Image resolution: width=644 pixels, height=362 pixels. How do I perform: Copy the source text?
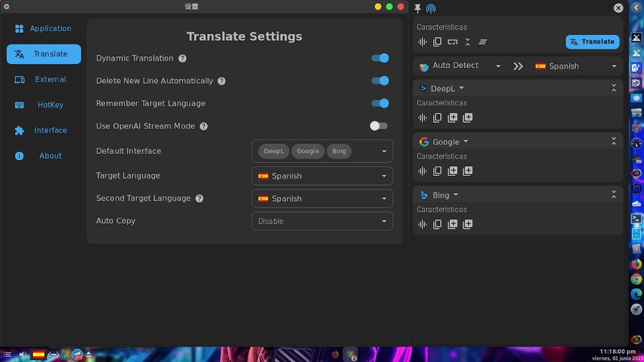(437, 42)
